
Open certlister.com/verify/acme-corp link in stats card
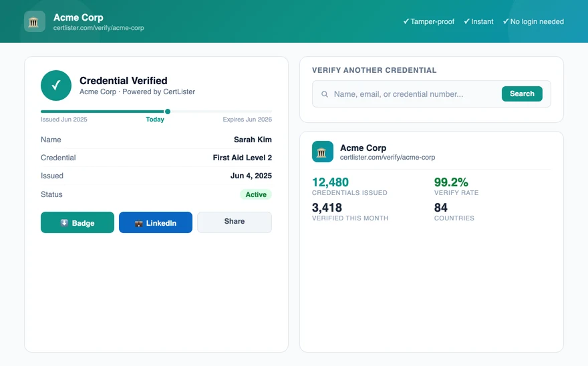[x=388, y=157]
